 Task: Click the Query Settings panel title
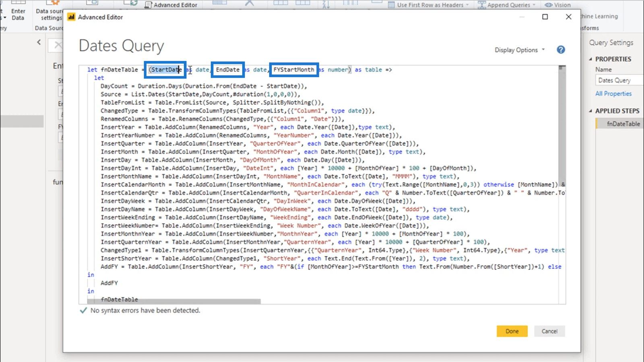(x=611, y=42)
